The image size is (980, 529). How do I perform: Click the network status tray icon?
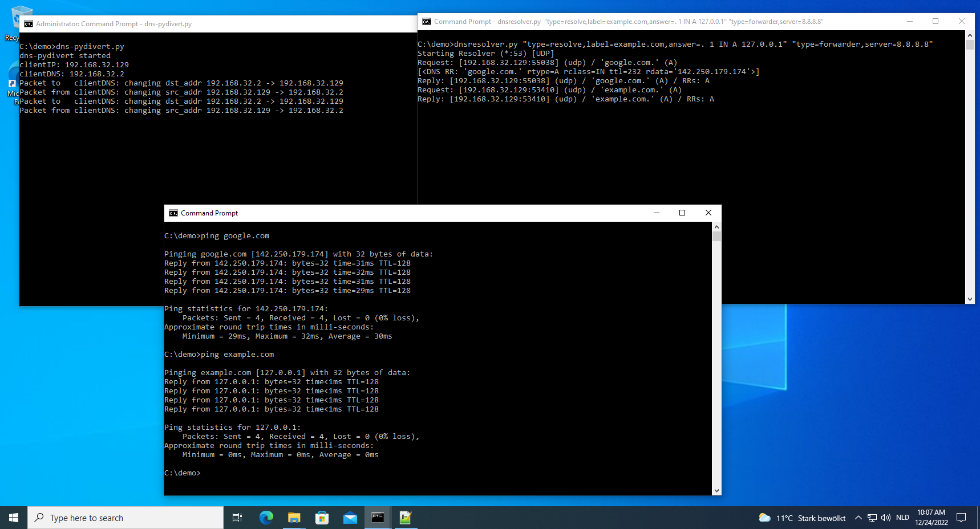pos(872,518)
